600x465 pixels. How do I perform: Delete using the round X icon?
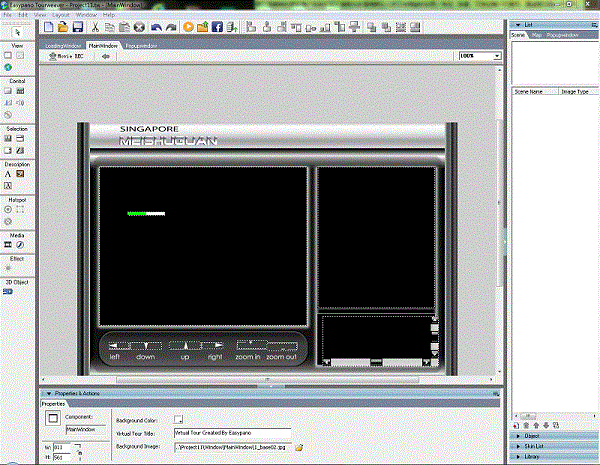point(139,27)
